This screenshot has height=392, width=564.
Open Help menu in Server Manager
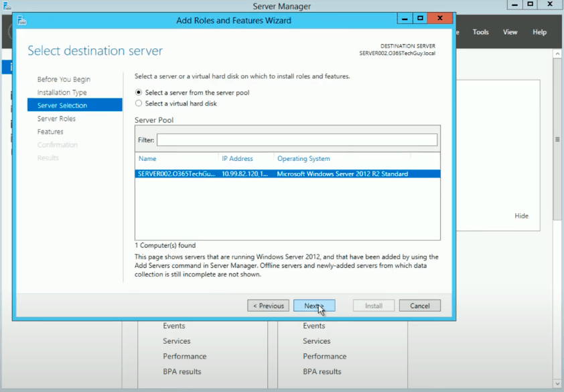(x=539, y=32)
